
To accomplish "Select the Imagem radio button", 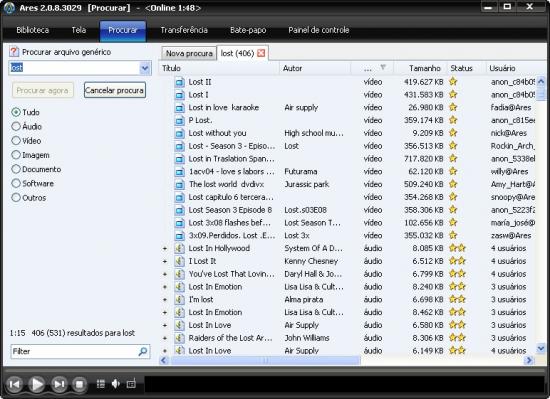I will click(x=16, y=155).
